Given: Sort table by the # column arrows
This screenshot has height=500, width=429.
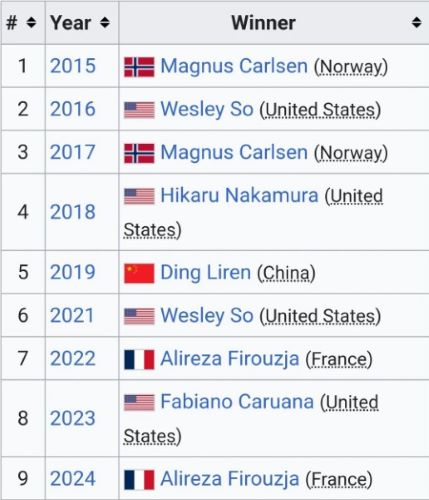Looking at the screenshot, I should (31, 23).
